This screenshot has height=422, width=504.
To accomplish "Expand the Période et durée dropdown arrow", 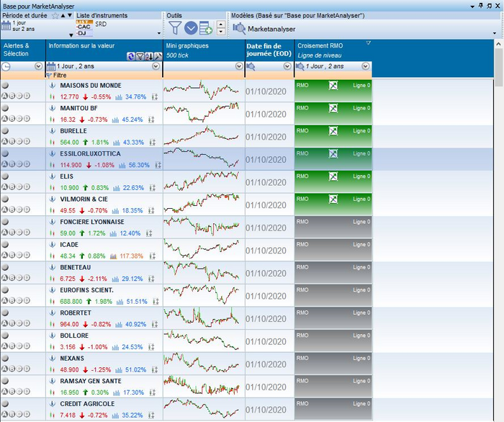I will pyautogui.click(x=71, y=35).
